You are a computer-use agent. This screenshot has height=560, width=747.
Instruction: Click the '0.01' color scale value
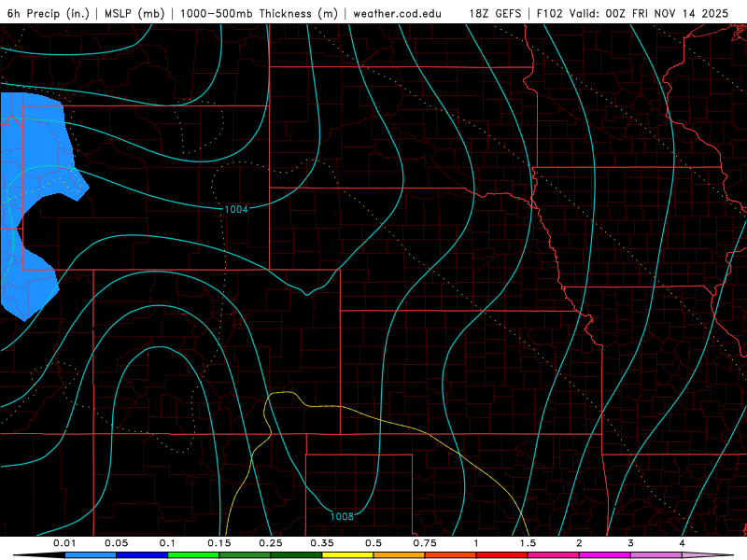[x=64, y=543]
